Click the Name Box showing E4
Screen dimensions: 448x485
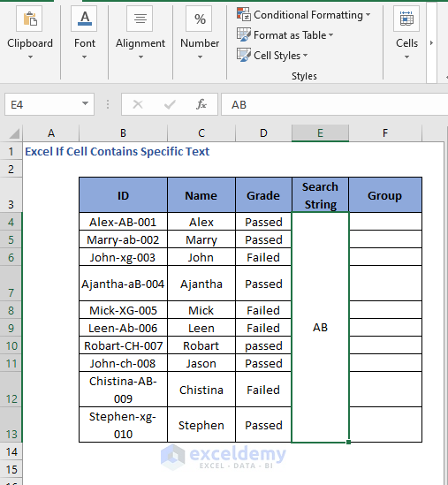pos(49,104)
